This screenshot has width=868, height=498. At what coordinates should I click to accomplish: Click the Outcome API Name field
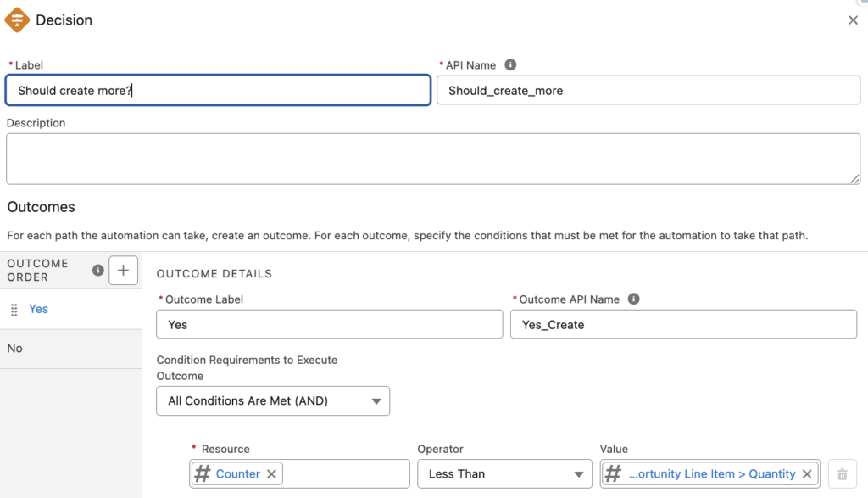pyautogui.click(x=682, y=324)
